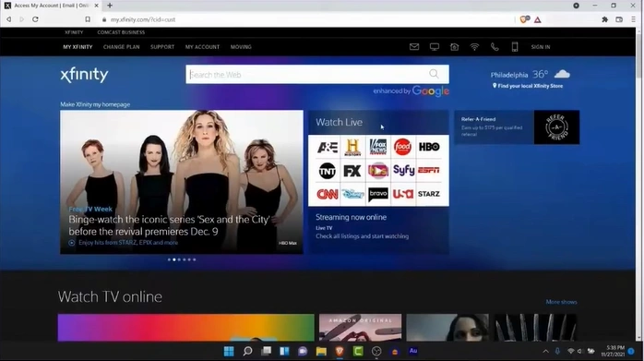Watch the USA Network live channel

point(403,194)
